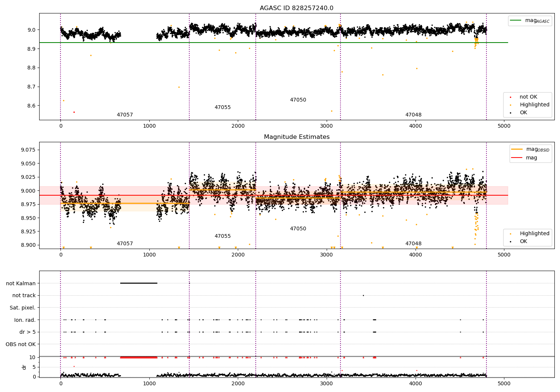Click the 'dr > 5' axis label

coord(28,332)
